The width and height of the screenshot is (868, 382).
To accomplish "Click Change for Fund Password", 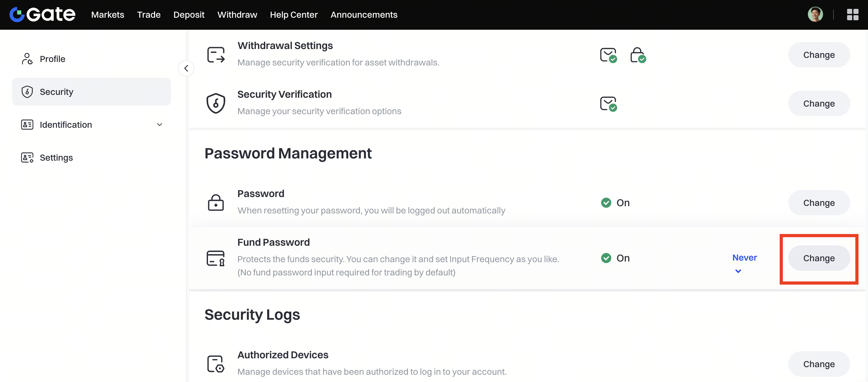I will coord(819,258).
